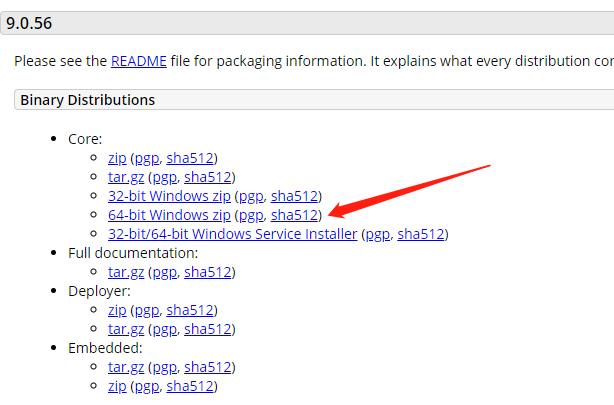614x405 pixels.
Task: Download the Deployer zip
Action: [116, 310]
